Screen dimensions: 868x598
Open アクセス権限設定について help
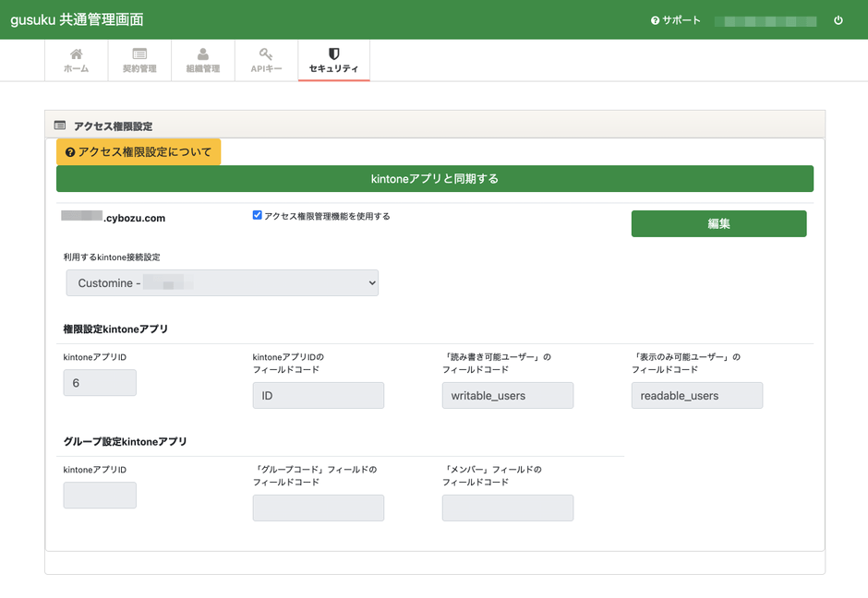[139, 151]
